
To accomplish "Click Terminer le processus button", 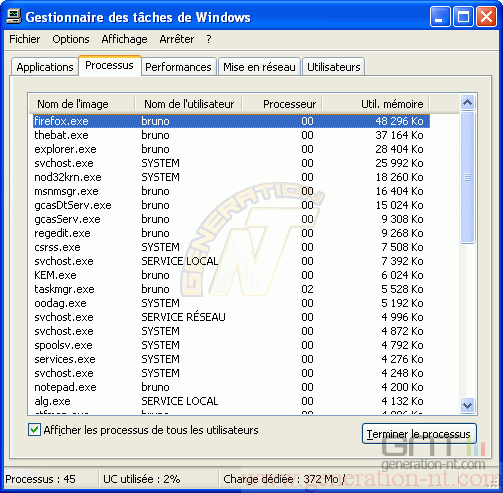I will point(419,434).
